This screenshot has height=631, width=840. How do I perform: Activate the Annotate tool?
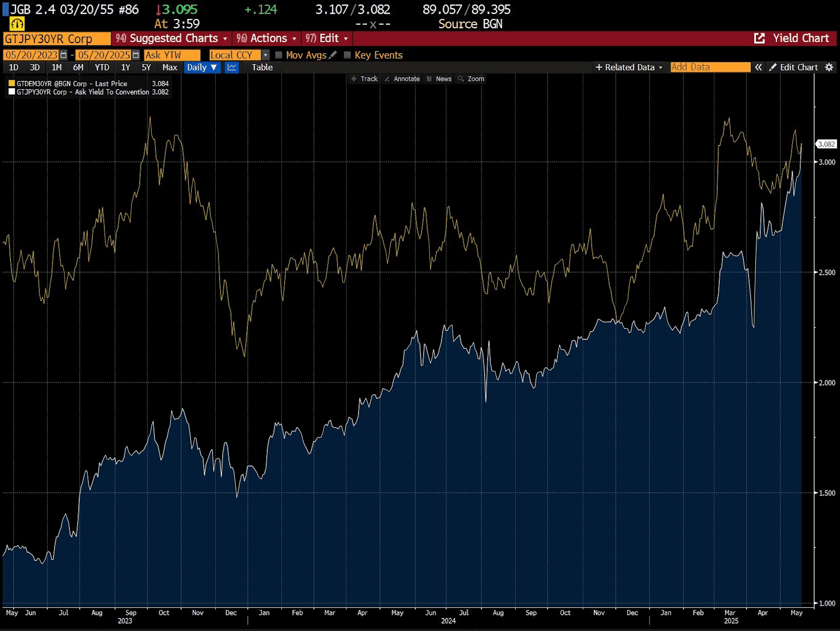tap(402, 79)
